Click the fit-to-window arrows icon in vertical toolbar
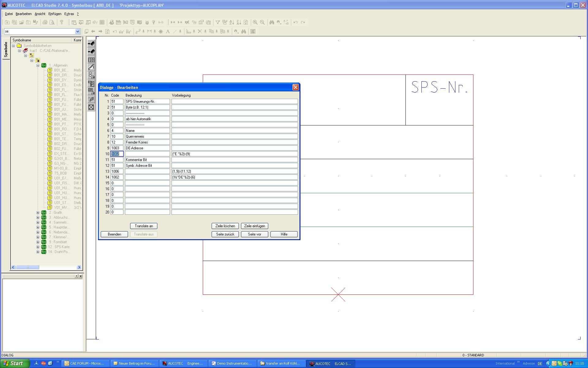Screen dimensions: 588x368 point(91,107)
